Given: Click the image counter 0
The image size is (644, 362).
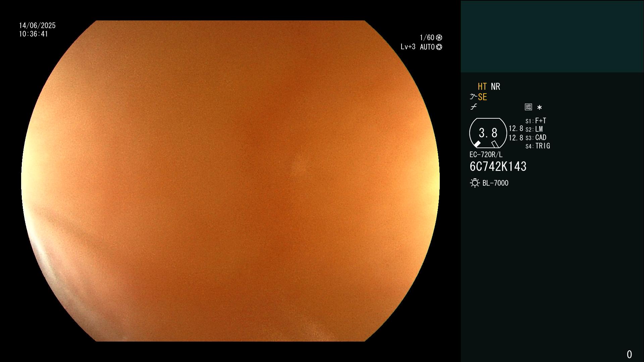Looking at the screenshot, I should click(x=629, y=354).
